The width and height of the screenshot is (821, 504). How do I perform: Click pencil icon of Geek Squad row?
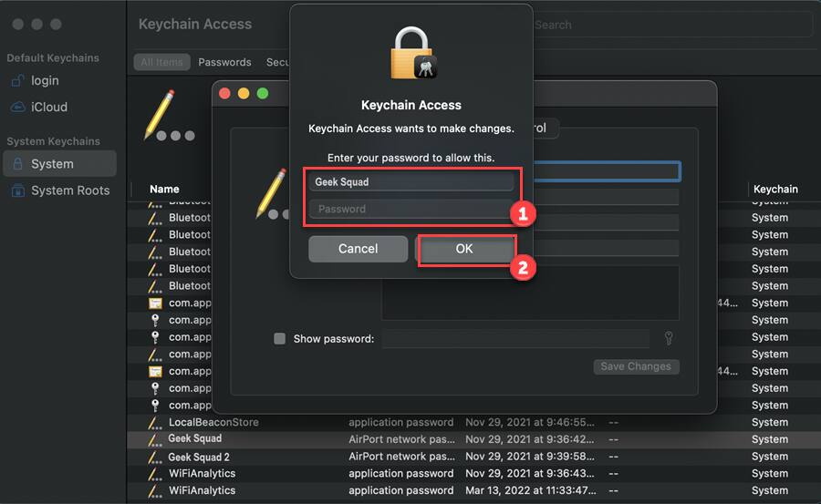(x=154, y=439)
